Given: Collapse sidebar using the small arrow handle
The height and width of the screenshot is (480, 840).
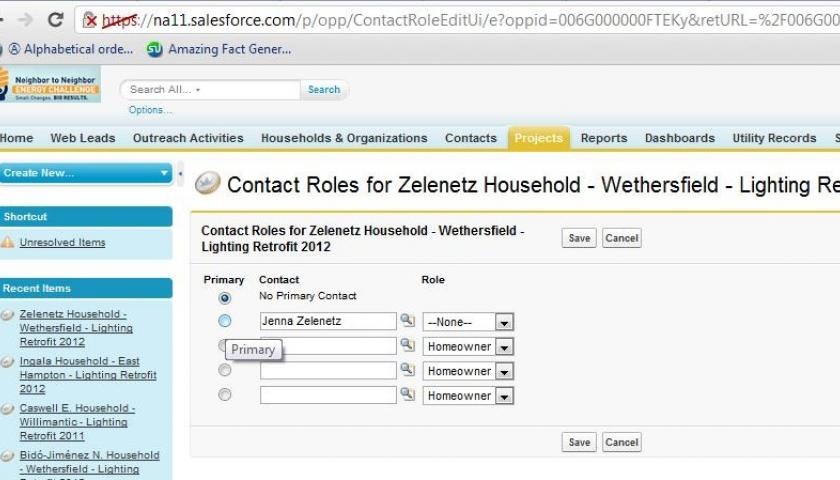Looking at the screenshot, I should point(181,174).
